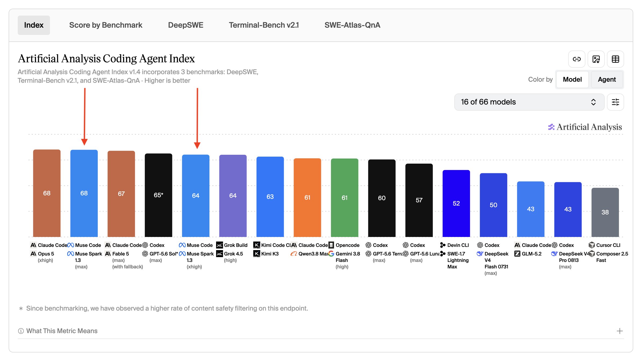Open the SWE-Atlas-QnA tab

[352, 25]
